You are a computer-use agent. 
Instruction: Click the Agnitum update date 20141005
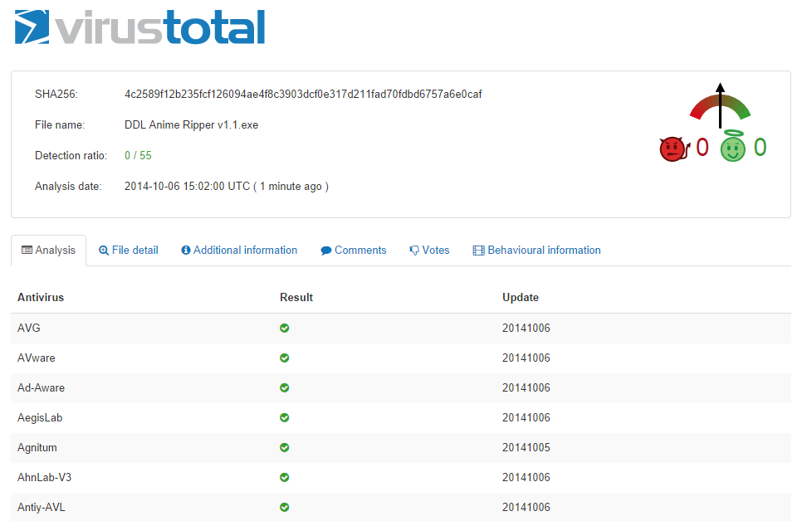tap(526, 447)
